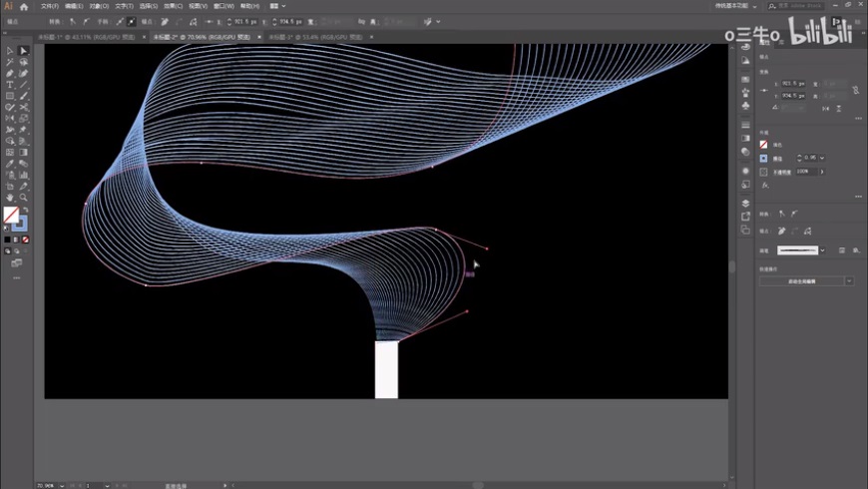Expand the brush definition dropdown
This screenshot has height=489, width=868.
[823, 250]
